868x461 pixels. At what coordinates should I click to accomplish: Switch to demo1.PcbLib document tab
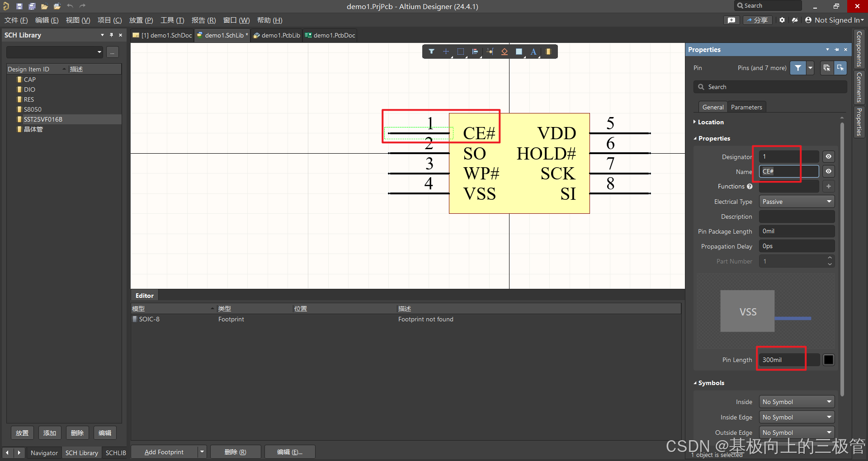[x=276, y=35]
